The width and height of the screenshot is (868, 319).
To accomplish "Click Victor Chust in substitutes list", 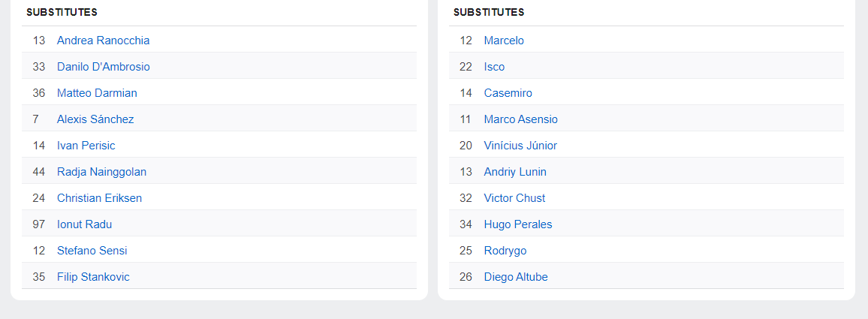I will [x=514, y=198].
